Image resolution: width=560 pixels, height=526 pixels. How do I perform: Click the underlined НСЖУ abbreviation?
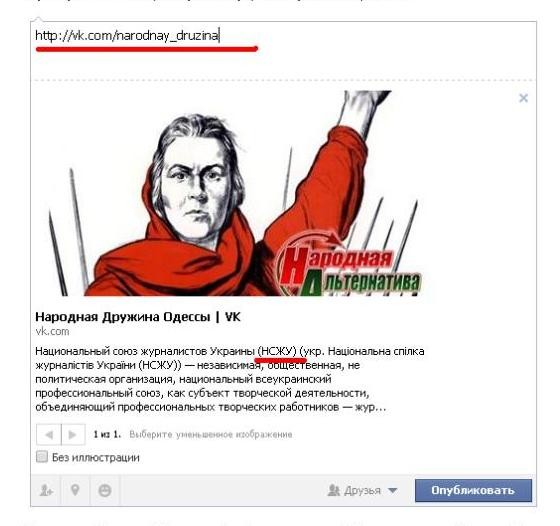tap(277, 351)
